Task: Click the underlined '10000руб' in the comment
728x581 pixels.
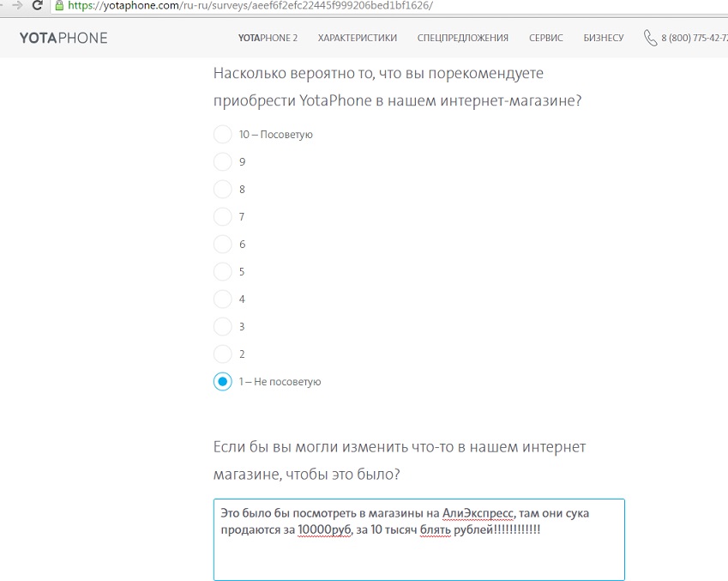Action: [324, 530]
